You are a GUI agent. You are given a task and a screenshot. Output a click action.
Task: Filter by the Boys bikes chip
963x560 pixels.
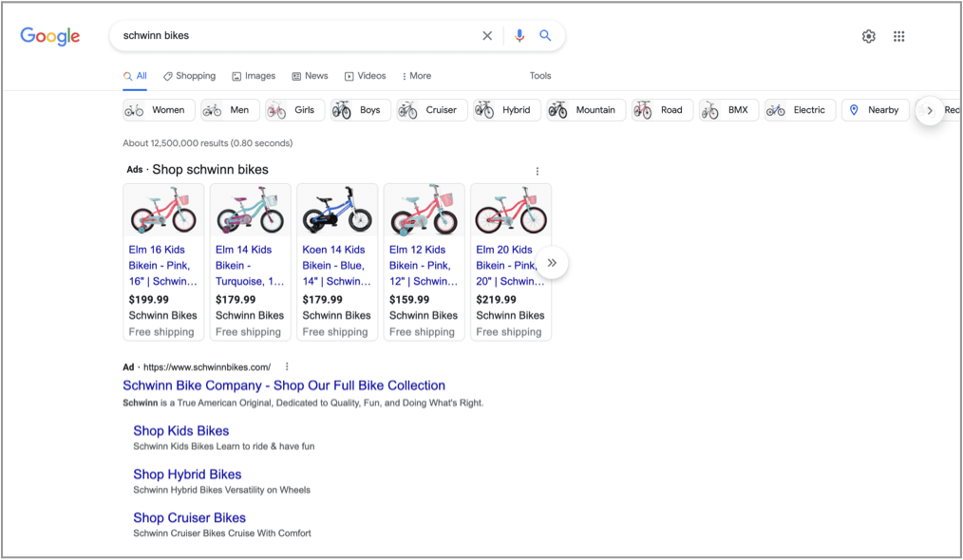(361, 110)
